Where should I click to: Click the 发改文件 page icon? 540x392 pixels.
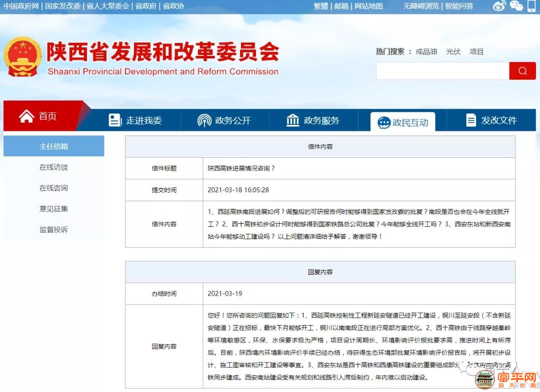click(x=471, y=120)
